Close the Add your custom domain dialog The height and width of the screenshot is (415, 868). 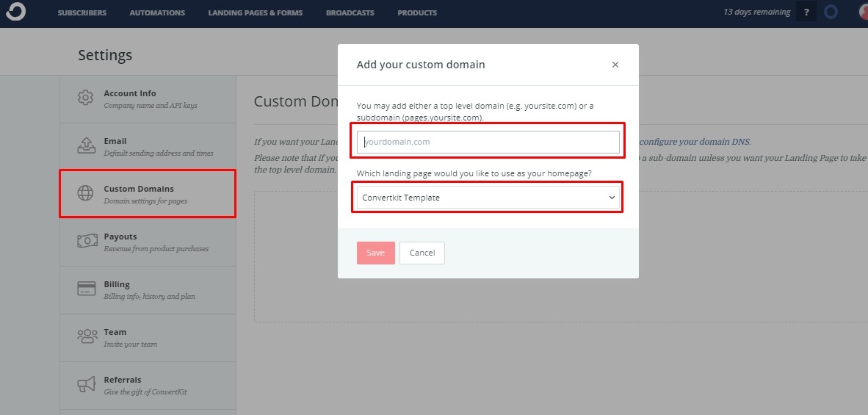615,65
